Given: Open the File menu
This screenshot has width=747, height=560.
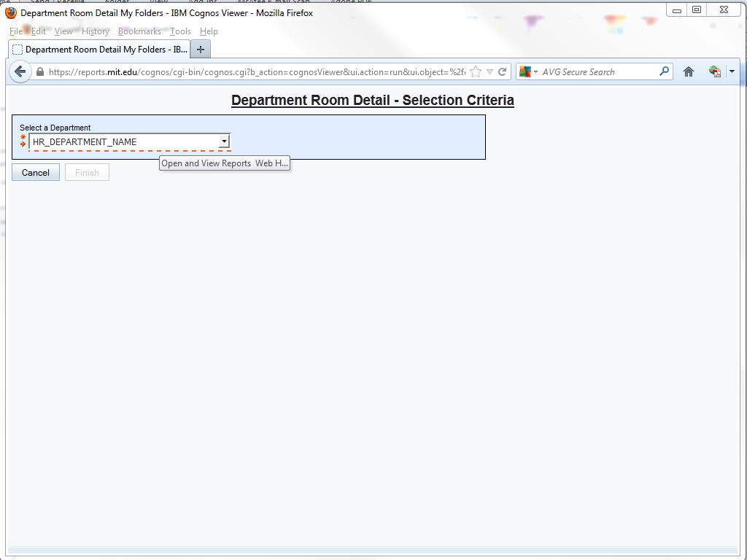Looking at the screenshot, I should [x=15, y=31].
